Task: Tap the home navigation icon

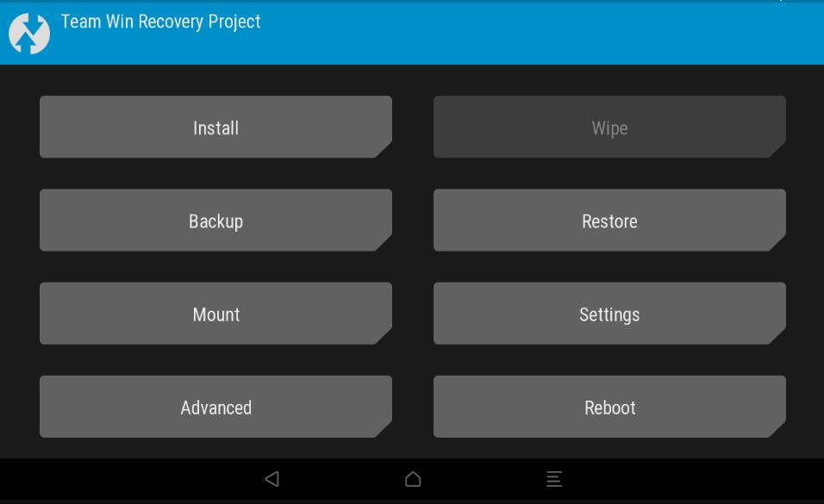Action: 413,479
